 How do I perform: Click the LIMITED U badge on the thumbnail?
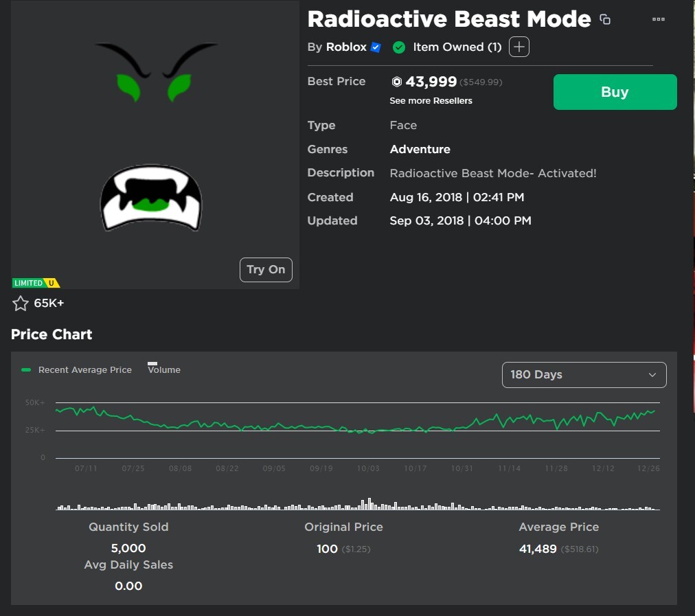point(35,282)
